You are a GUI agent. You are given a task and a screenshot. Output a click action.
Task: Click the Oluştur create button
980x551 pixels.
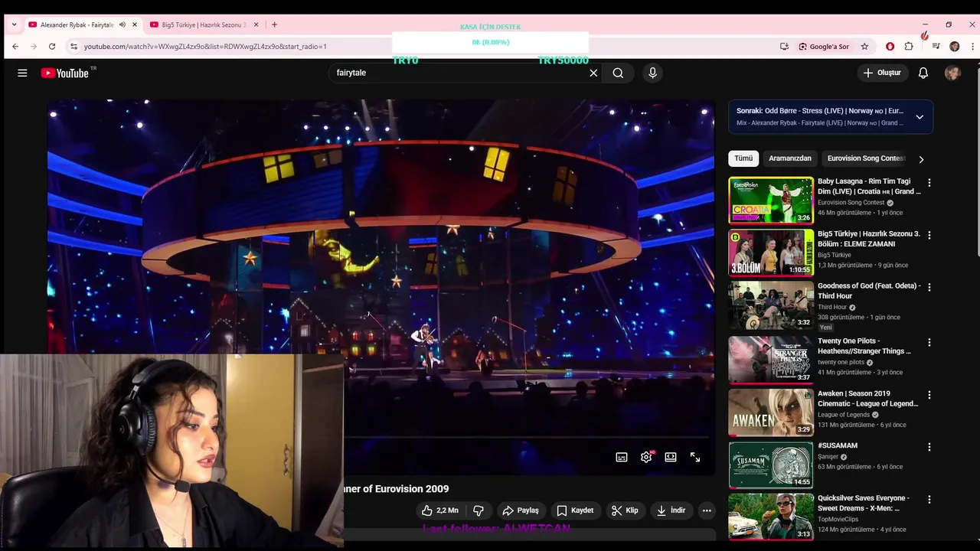coord(882,73)
